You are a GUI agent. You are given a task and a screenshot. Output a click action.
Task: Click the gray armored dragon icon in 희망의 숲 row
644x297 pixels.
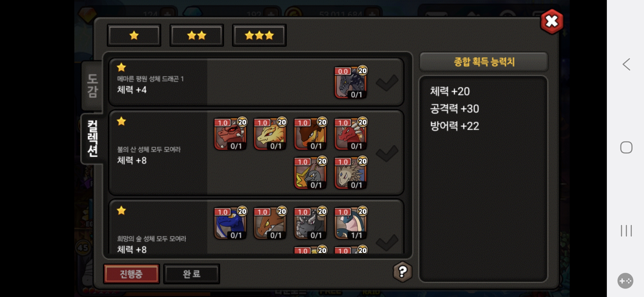coord(310,223)
